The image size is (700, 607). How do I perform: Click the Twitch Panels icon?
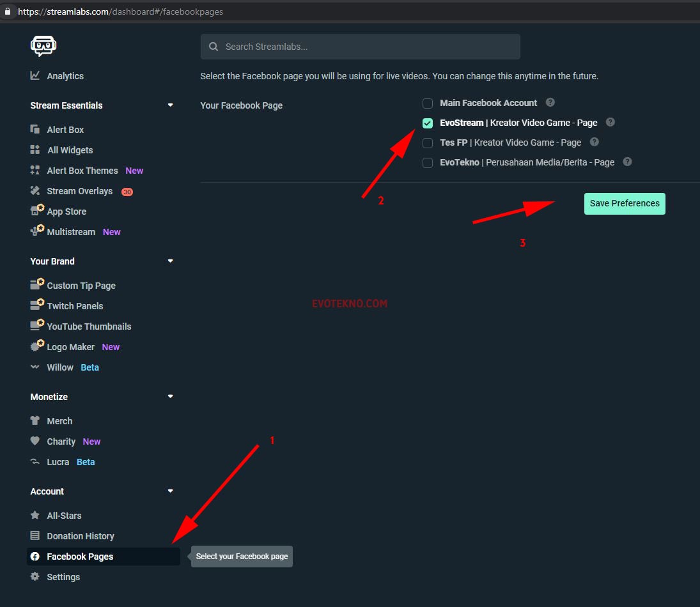(x=36, y=304)
